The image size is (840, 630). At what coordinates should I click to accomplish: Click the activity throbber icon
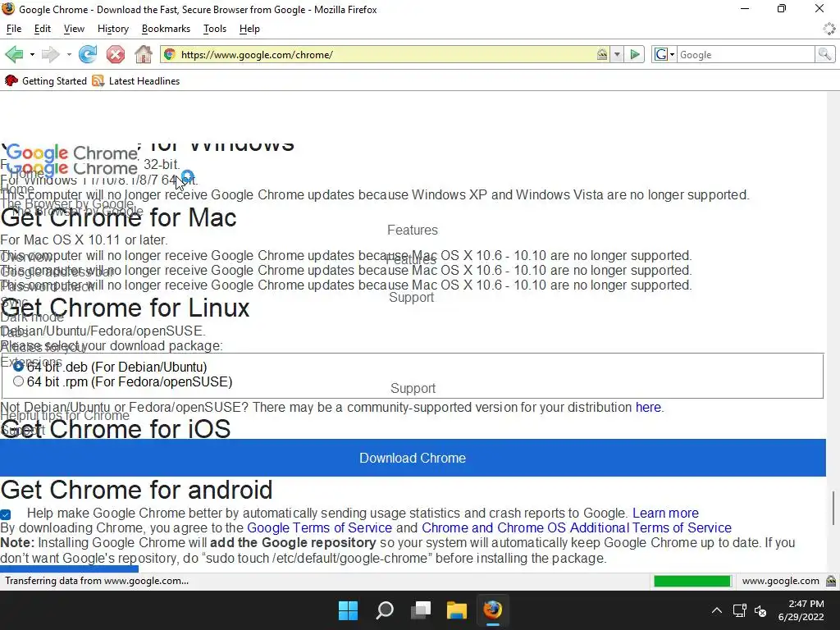pyautogui.click(x=829, y=29)
